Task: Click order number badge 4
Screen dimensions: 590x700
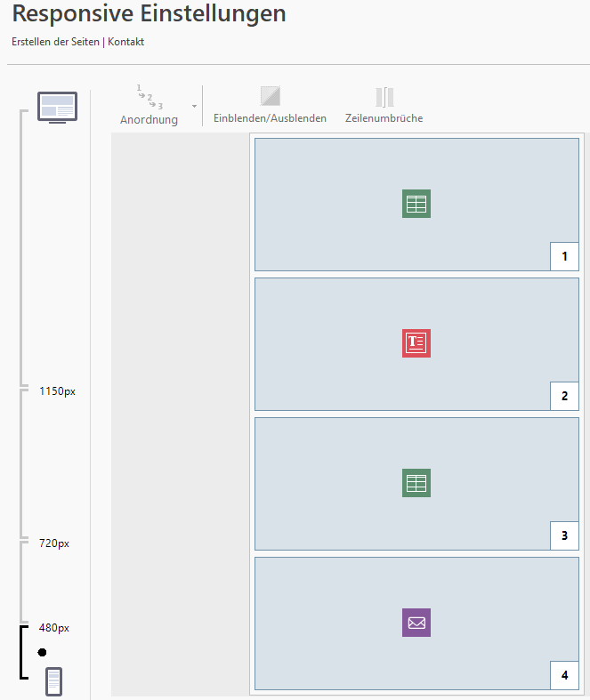Action: coord(564,676)
